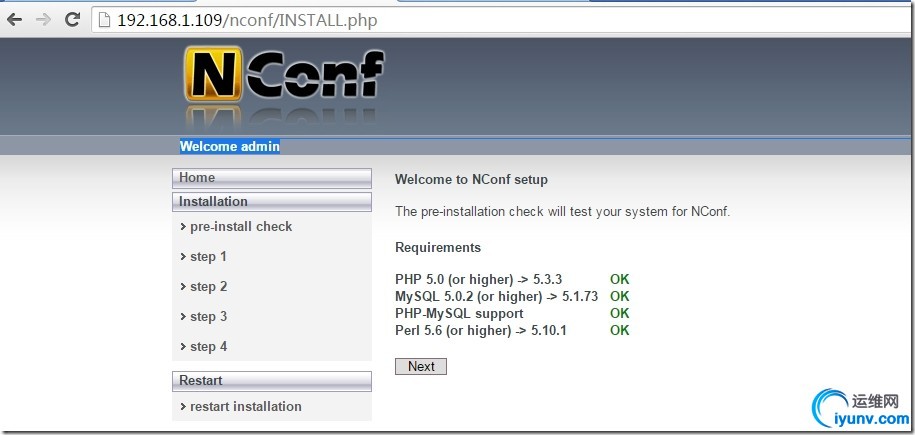Open the Home menu section
Viewport: 915px width, 435px height.
tap(272, 178)
